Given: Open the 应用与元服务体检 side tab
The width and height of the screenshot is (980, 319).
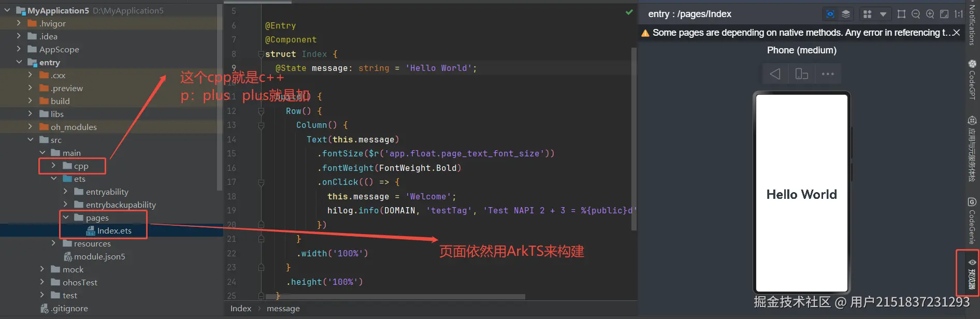Looking at the screenshot, I should pyautogui.click(x=972, y=149).
